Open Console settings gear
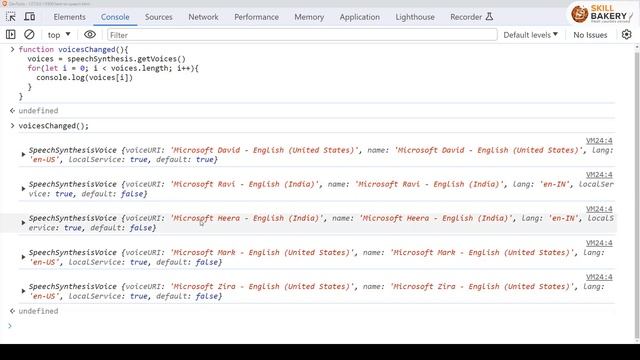The width and height of the screenshot is (640, 360). 627,35
